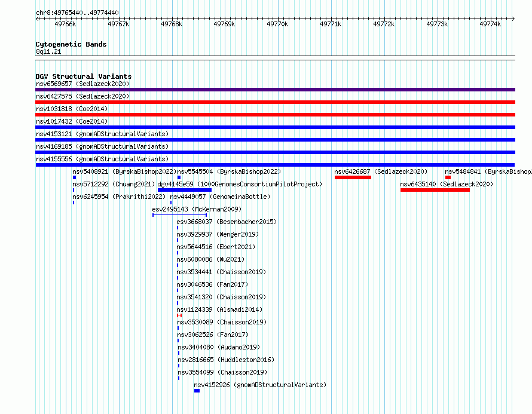Click the red bar under nsv6426687

click(x=353, y=177)
